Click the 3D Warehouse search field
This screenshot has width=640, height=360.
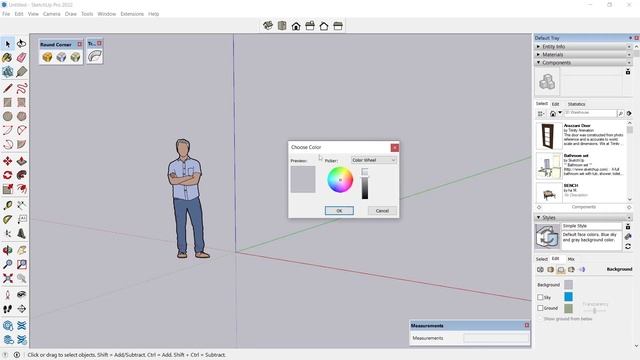[x=590, y=113]
